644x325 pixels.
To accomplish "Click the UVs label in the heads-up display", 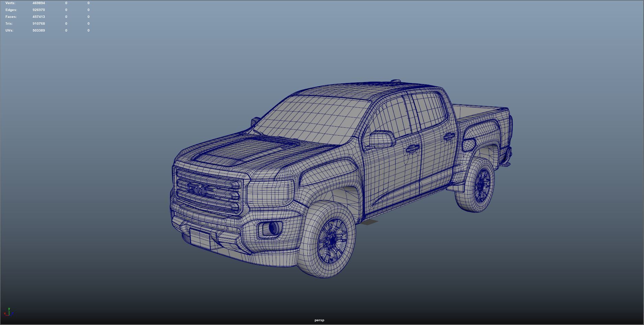I will coord(9,31).
